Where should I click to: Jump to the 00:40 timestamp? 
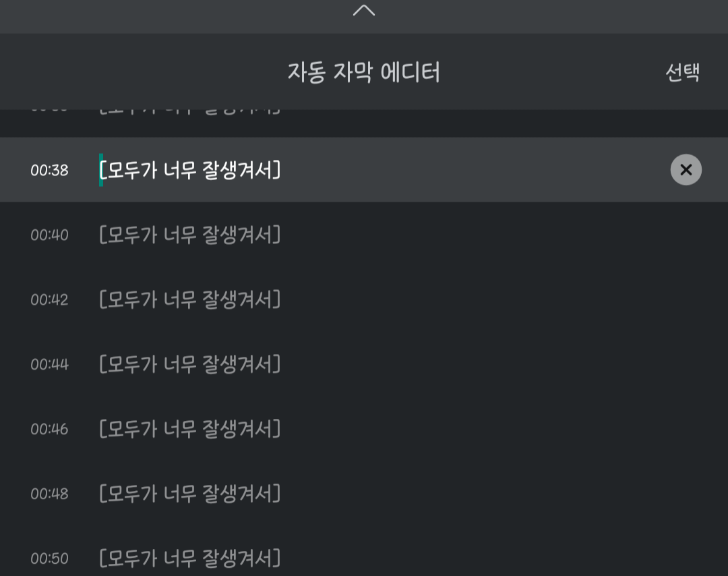point(49,235)
